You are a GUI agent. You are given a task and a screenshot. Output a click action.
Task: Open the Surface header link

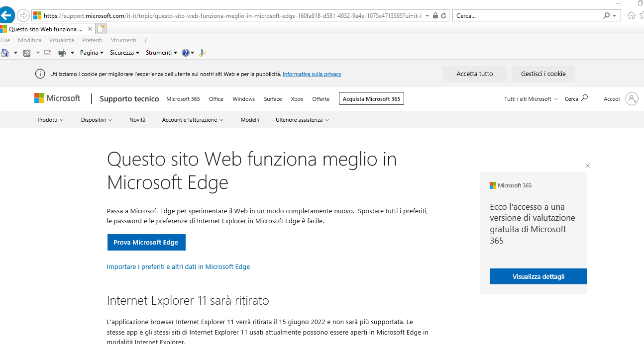[x=273, y=99]
